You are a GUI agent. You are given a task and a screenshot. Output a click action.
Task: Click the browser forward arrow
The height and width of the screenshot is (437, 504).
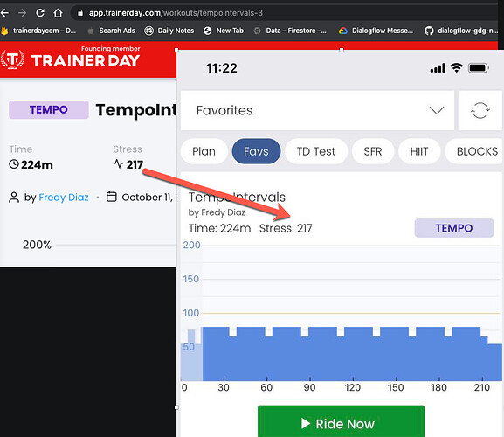22,13
